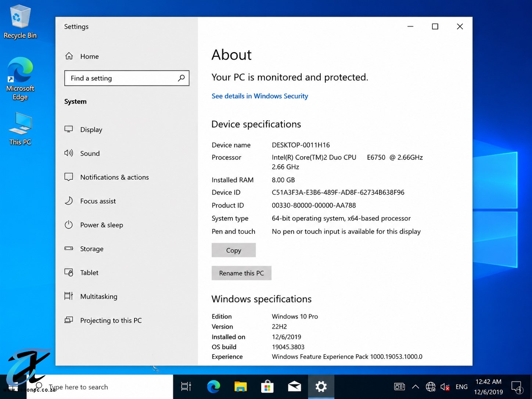Open Task View on taskbar

[186, 387]
